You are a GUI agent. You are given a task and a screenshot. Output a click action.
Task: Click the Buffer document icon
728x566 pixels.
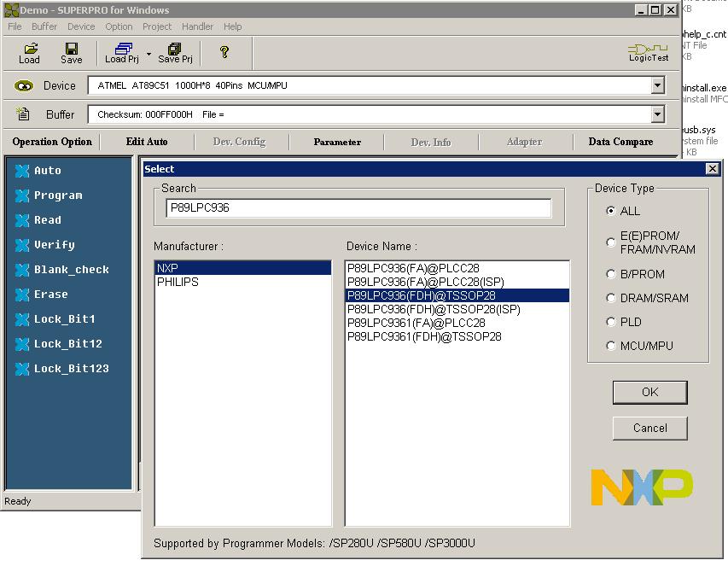pyautogui.click(x=23, y=114)
